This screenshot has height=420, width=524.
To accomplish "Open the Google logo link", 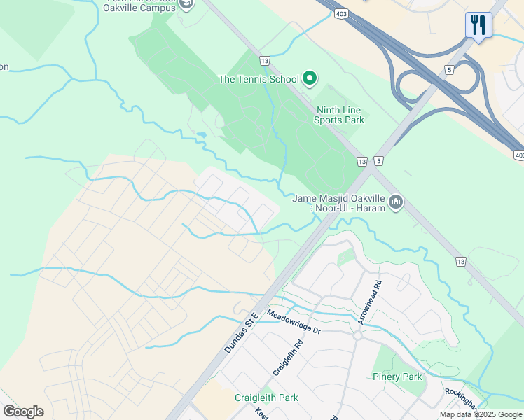I will pos(23,412).
